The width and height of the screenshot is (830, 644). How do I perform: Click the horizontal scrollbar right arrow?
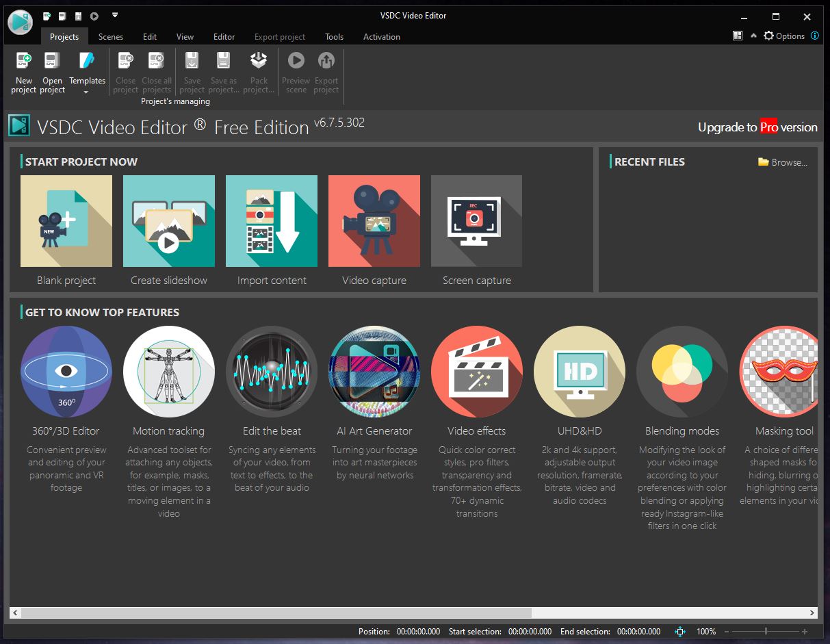click(x=812, y=613)
